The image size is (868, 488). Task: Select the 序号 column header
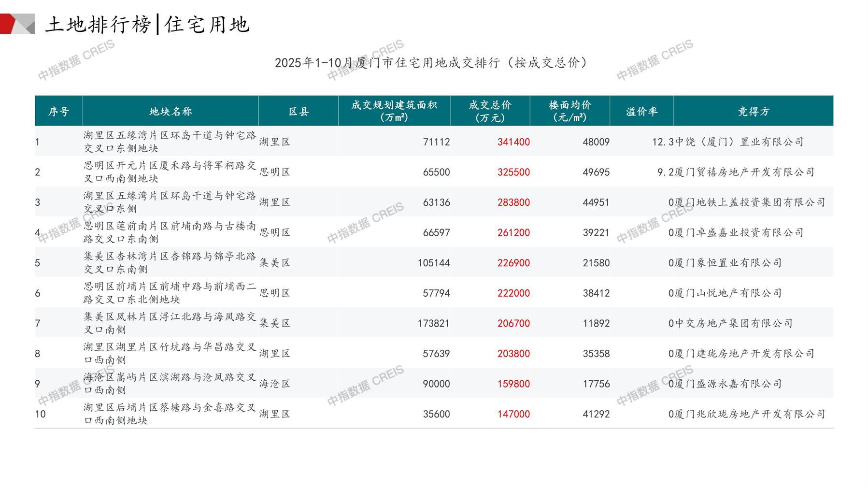pyautogui.click(x=58, y=112)
